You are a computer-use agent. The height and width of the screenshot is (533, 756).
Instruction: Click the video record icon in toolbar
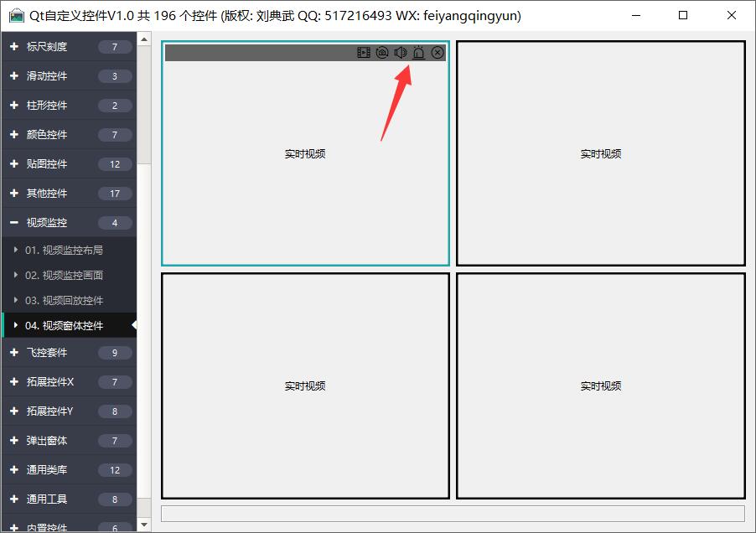coord(363,53)
